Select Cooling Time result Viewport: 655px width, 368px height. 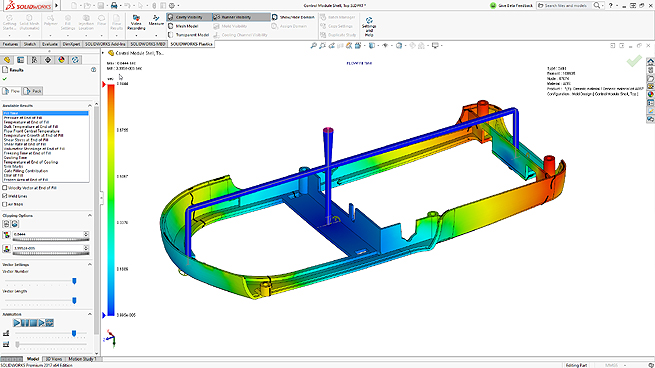pos(15,157)
